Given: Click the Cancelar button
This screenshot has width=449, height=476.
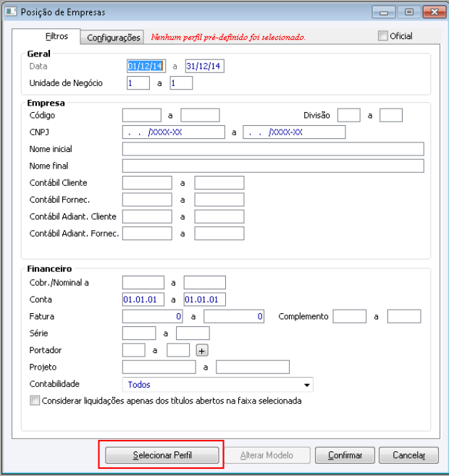Looking at the screenshot, I should (408, 455).
